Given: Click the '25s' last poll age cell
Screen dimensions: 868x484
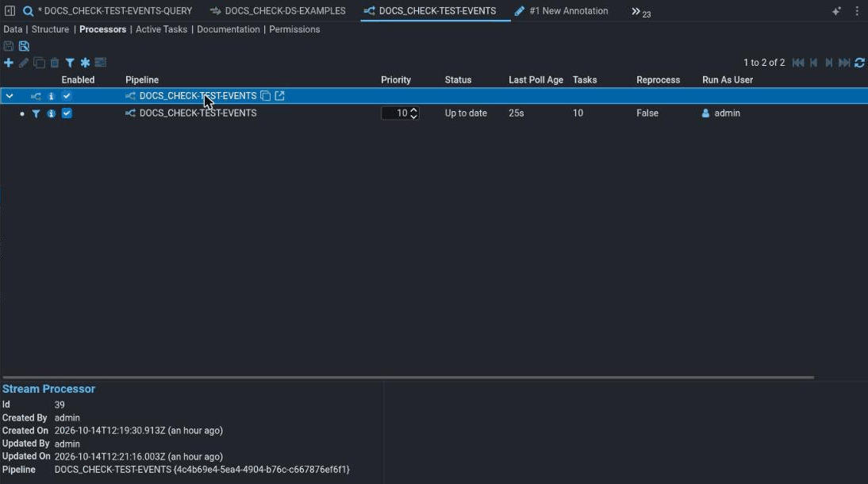Looking at the screenshot, I should [x=517, y=113].
